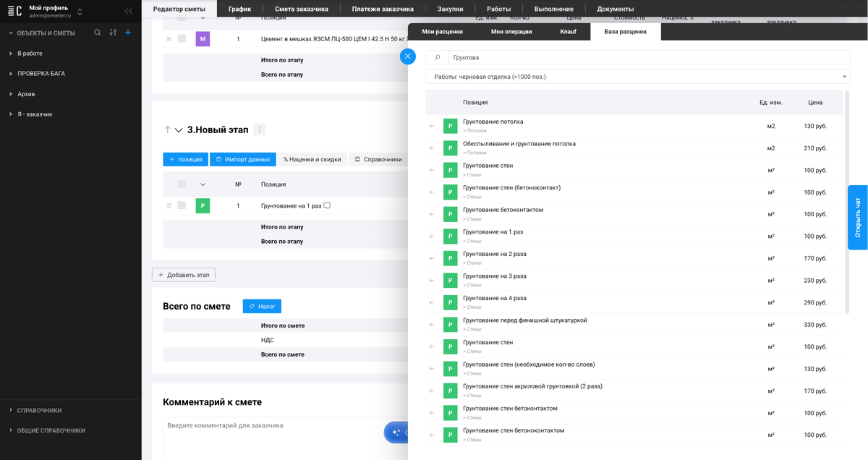Tick header checkbox in stage 3 table
Viewport: 868px width, 460px height.
[x=182, y=184]
